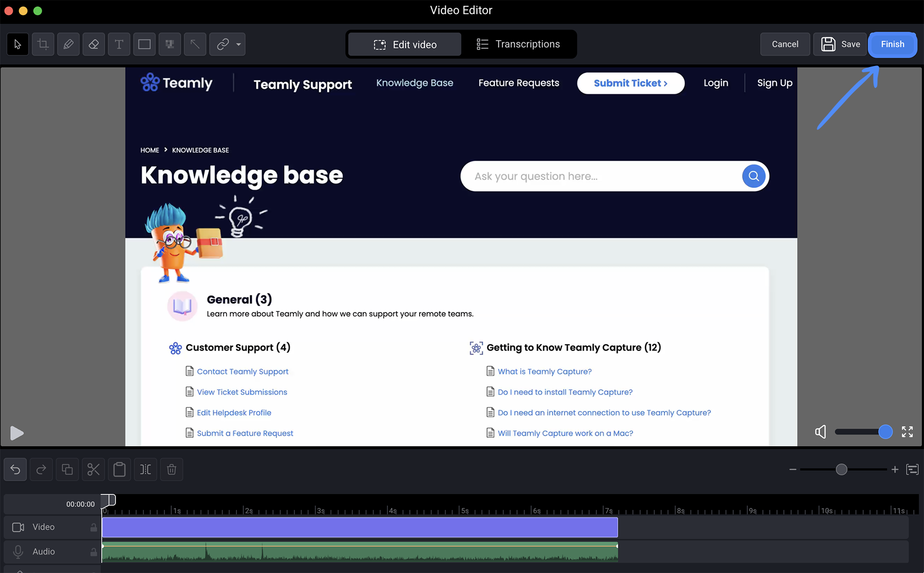The image size is (924, 573).
Task: Click the Cancel button
Action: click(x=785, y=44)
